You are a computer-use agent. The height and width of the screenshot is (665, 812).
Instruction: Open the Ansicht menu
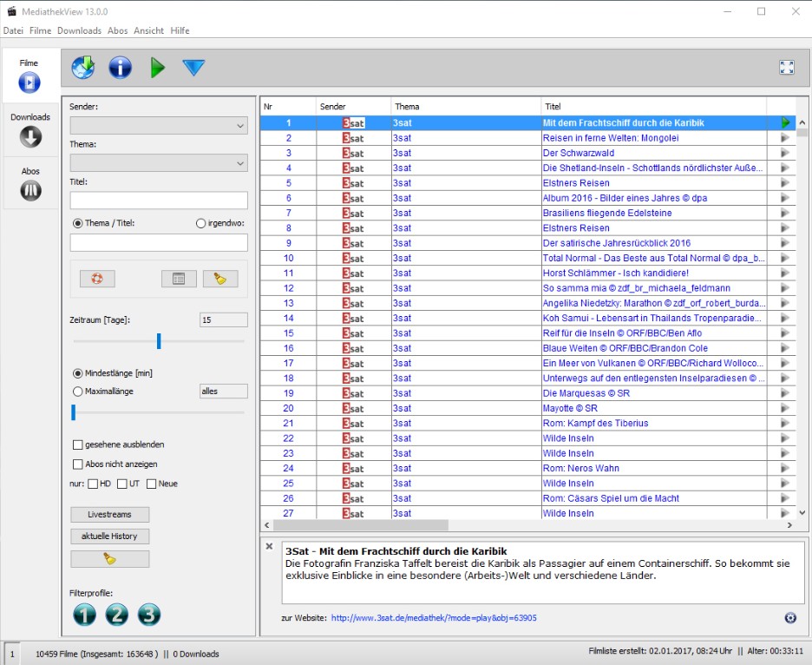point(148,30)
